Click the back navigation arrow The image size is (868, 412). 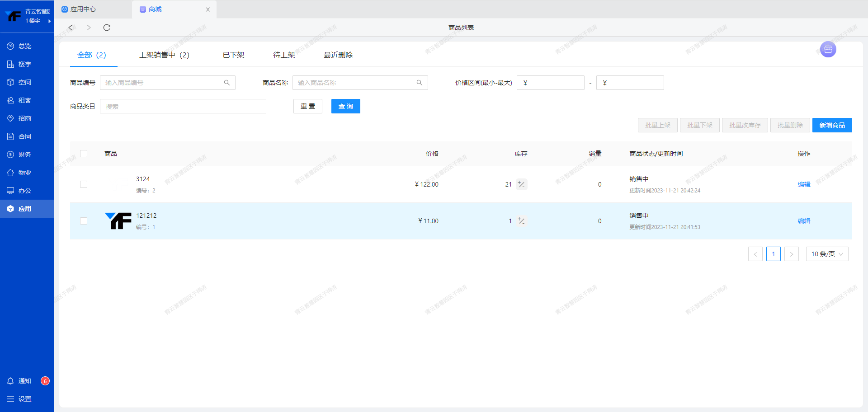[71, 28]
